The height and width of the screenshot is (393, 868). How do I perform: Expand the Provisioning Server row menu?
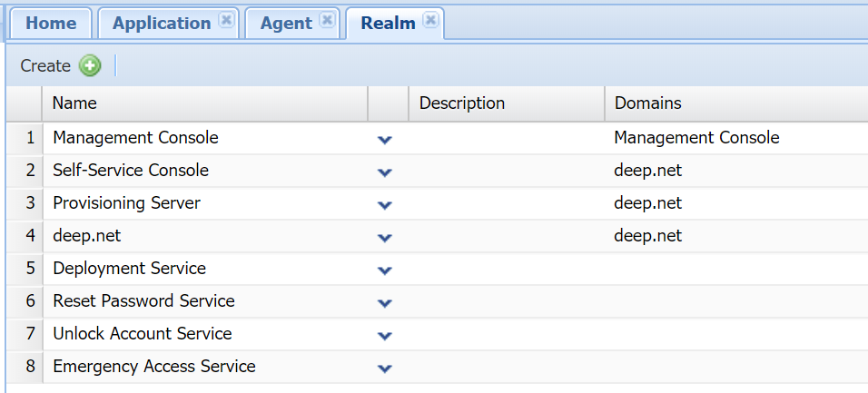tap(385, 205)
